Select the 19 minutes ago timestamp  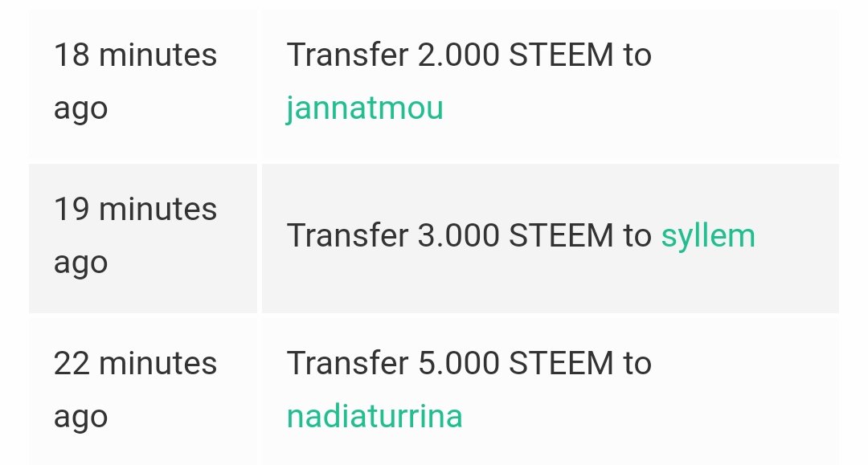[x=135, y=235]
